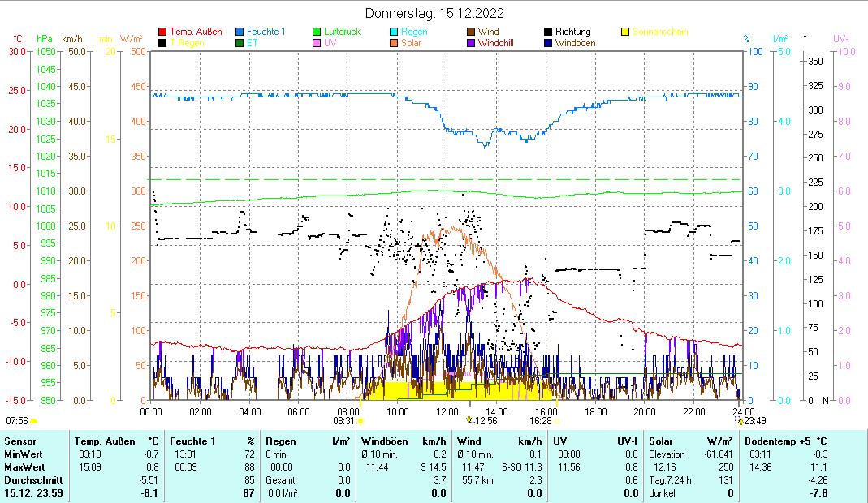Click the MinWert row label
Screen dimensions: 868x503
coord(24,454)
